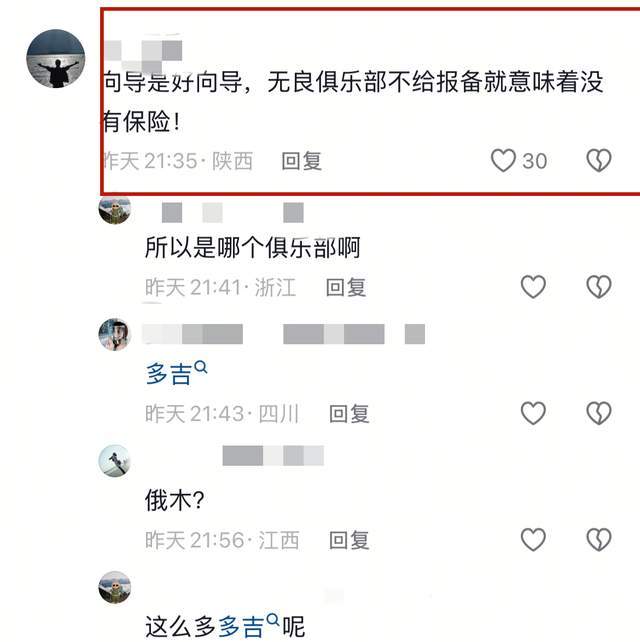Open the silhouette profile avatar of top commenter
This screenshot has height=642, width=640.
click(x=56, y=59)
